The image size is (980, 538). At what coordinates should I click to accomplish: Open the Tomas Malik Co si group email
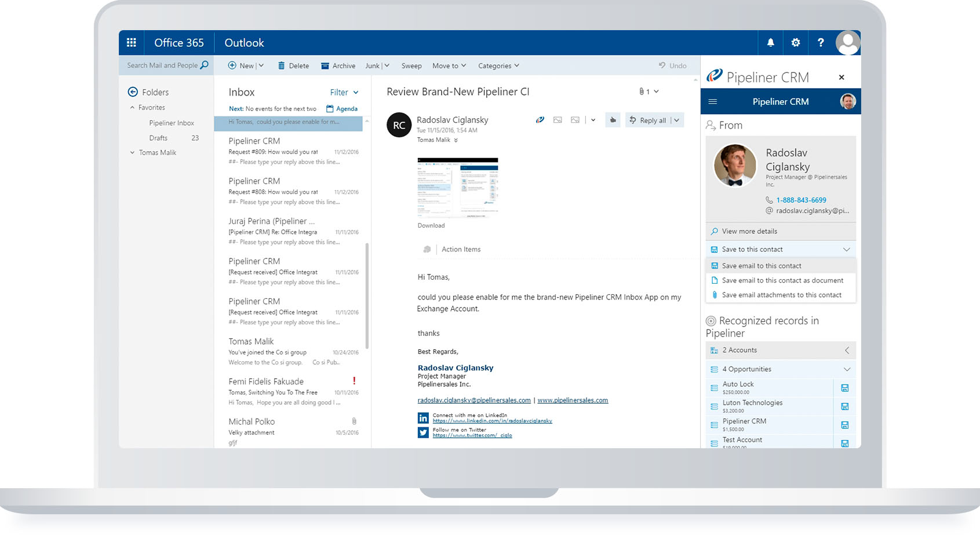[293, 352]
